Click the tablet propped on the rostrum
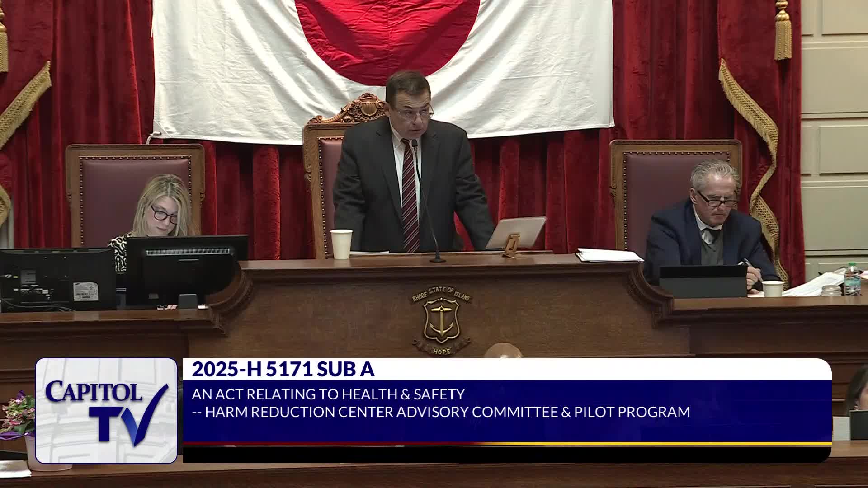 click(516, 233)
